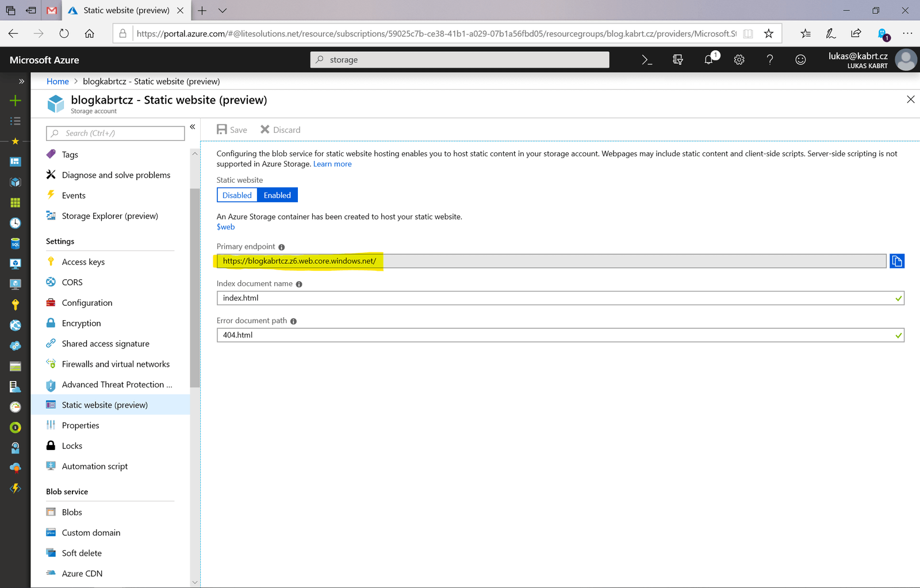The width and height of the screenshot is (920, 588).
Task: Click the Save button
Action: [x=232, y=130]
